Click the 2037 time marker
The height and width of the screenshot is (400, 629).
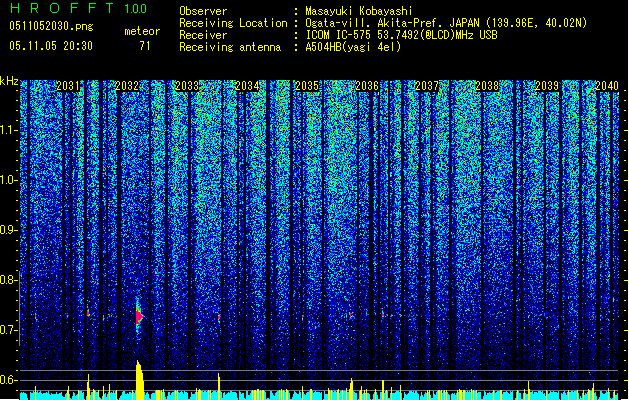[427, 86]
